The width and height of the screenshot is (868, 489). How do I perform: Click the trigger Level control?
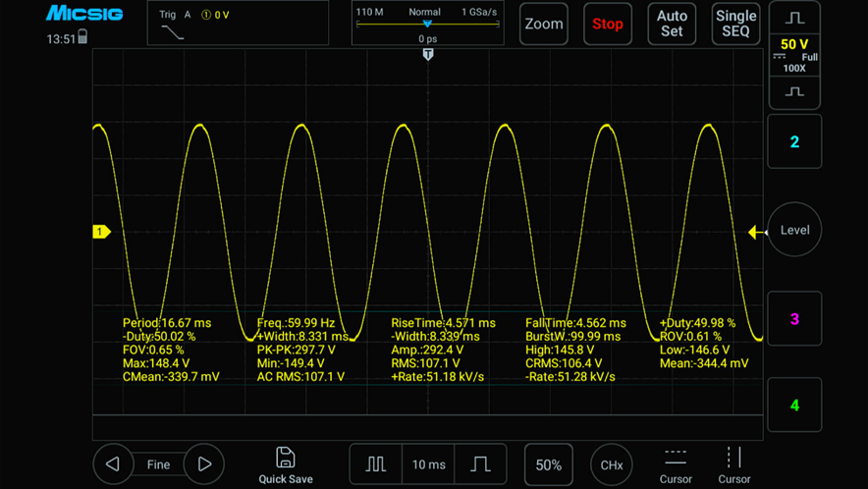tap(794, 230)
